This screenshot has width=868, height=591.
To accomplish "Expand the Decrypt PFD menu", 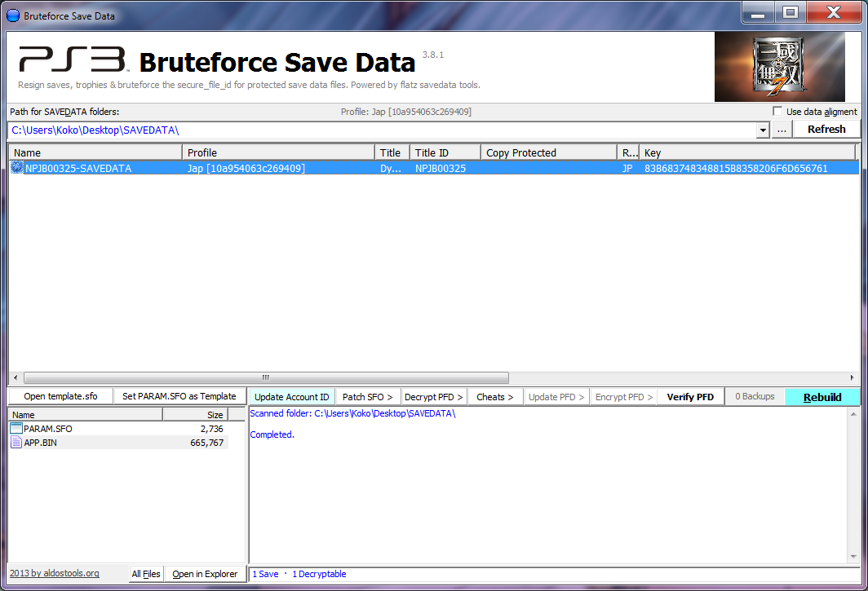I will (433, 397).
